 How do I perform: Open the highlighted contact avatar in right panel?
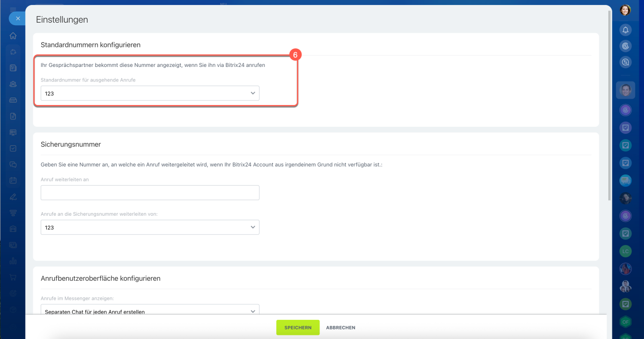click(625, 90)
